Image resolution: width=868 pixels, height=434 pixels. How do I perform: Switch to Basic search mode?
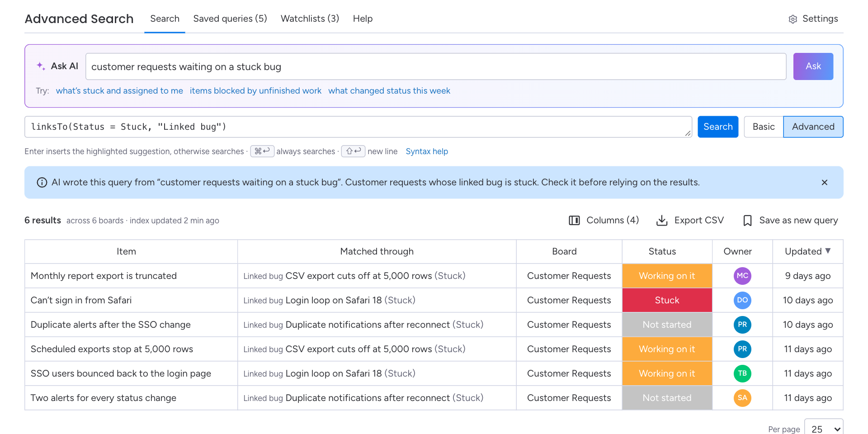click(x=764, y=127)
